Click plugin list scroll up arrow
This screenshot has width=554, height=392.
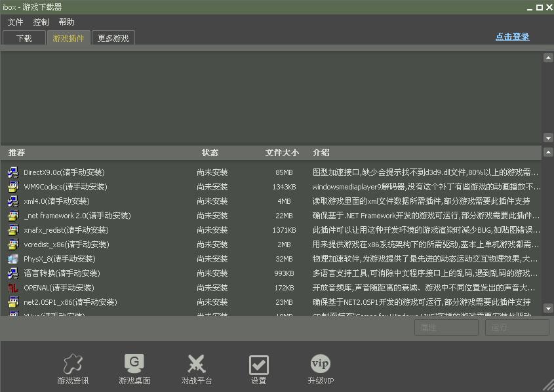548,152
